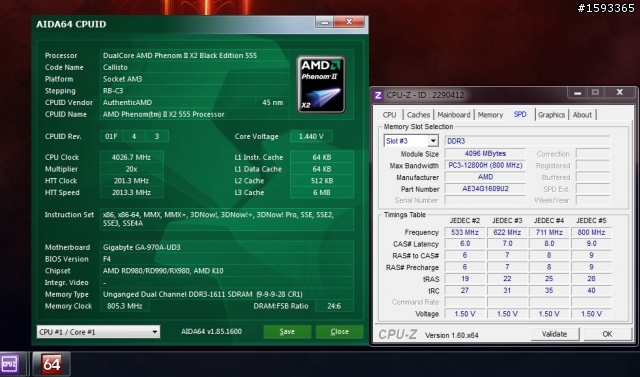Screen dimensions: 640x377
Task: Click the Platform value Socket AM3
Action: click(x=194, y=79)
